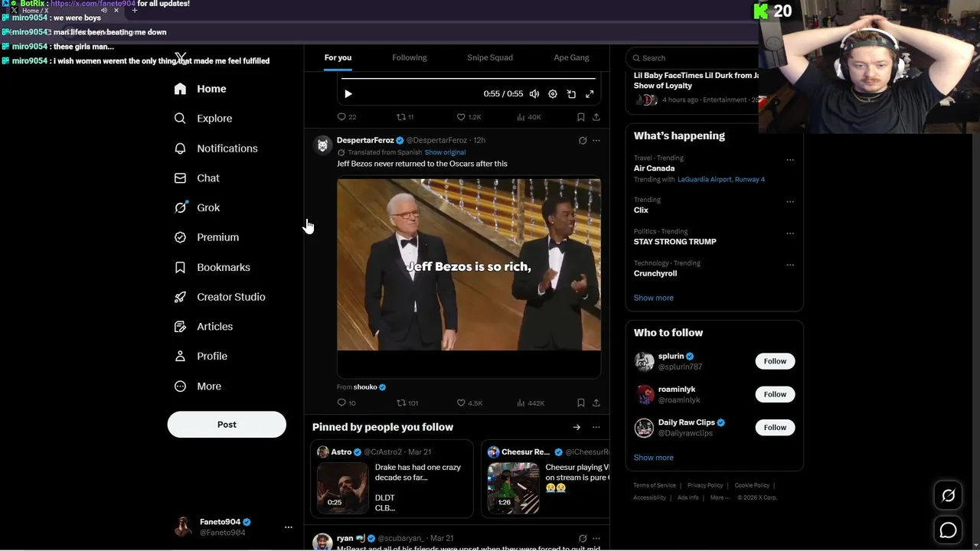Click the white Post button
This screenshot has width=980, height=551.
pyautogui.click(x=227, y=425)
